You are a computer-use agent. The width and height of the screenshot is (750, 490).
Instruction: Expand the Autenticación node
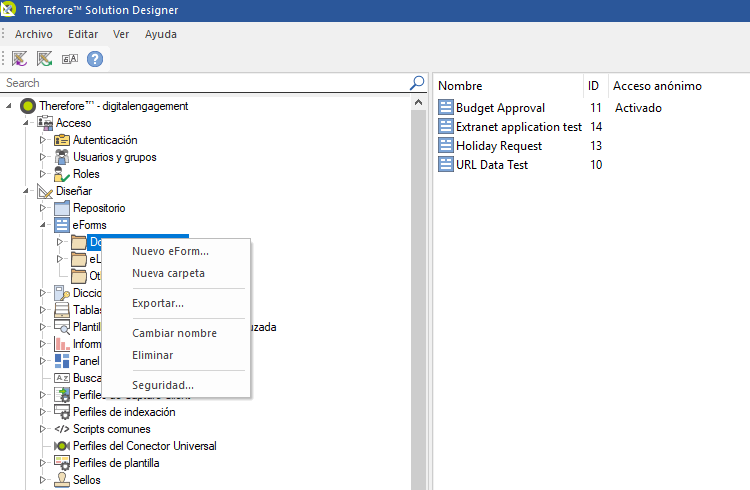pos(43,140)
